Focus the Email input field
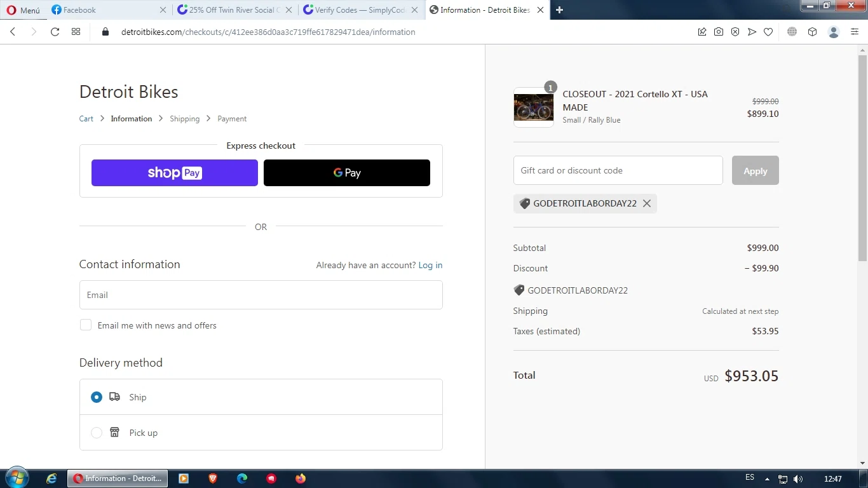 (x=261, y=295)
